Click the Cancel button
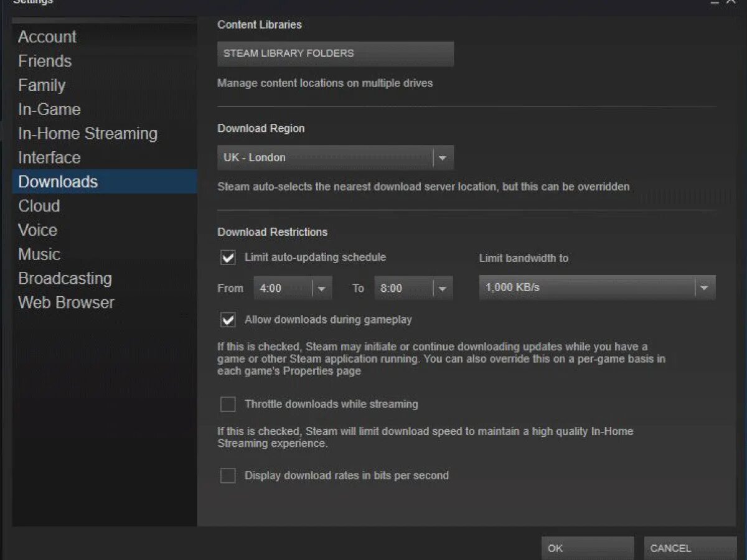Screen dimensions: 747x560 click(x=690, y=548)
